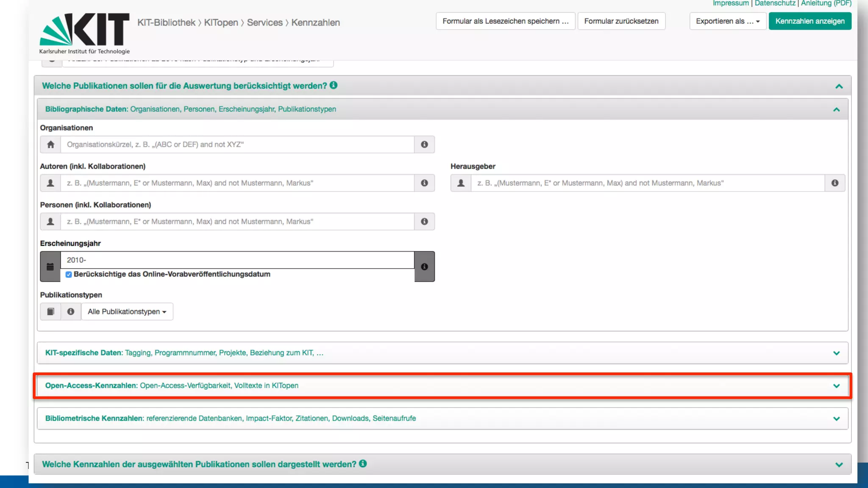
Task: Click info icon next to Organisationen field
Action: click(x=424, y=144)
